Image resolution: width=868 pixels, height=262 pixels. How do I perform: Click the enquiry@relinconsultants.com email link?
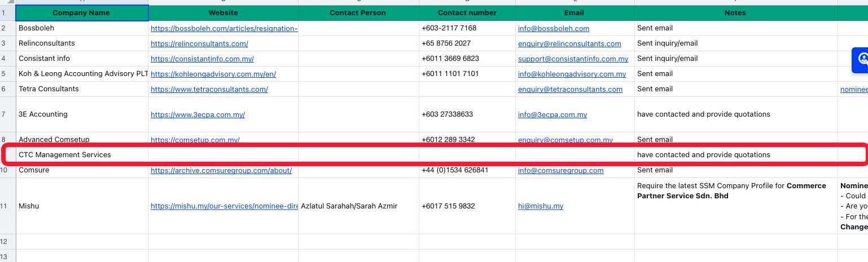(x=569, y=43)
